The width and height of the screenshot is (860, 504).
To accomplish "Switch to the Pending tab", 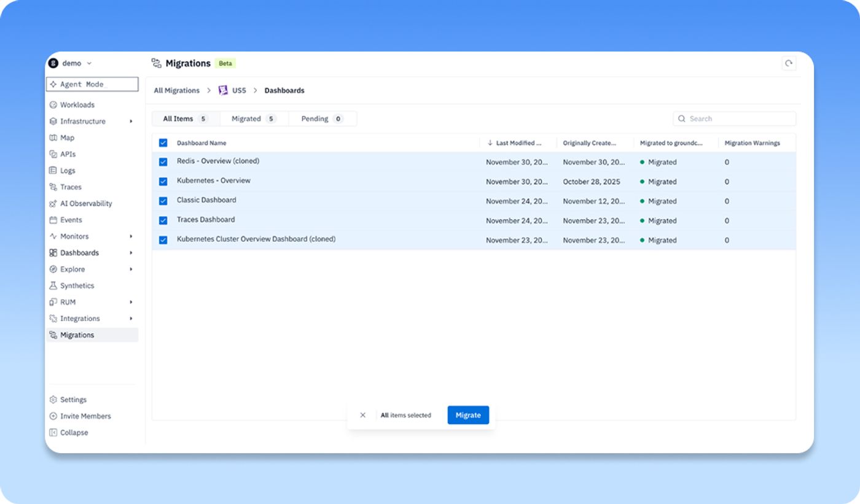I will 322,118.
